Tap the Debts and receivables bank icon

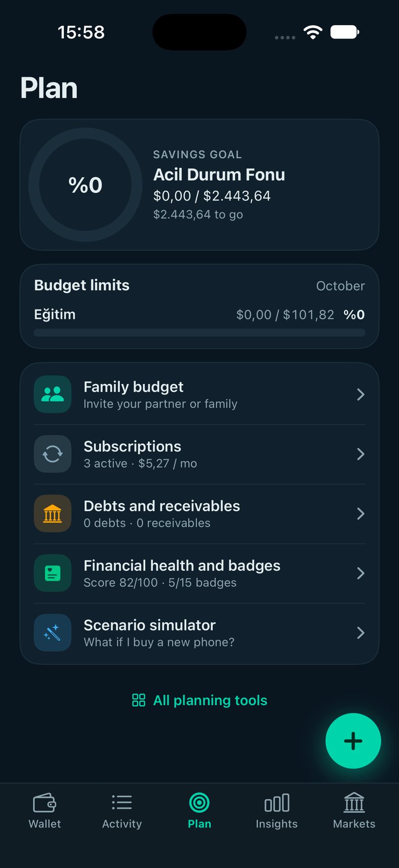53,513
